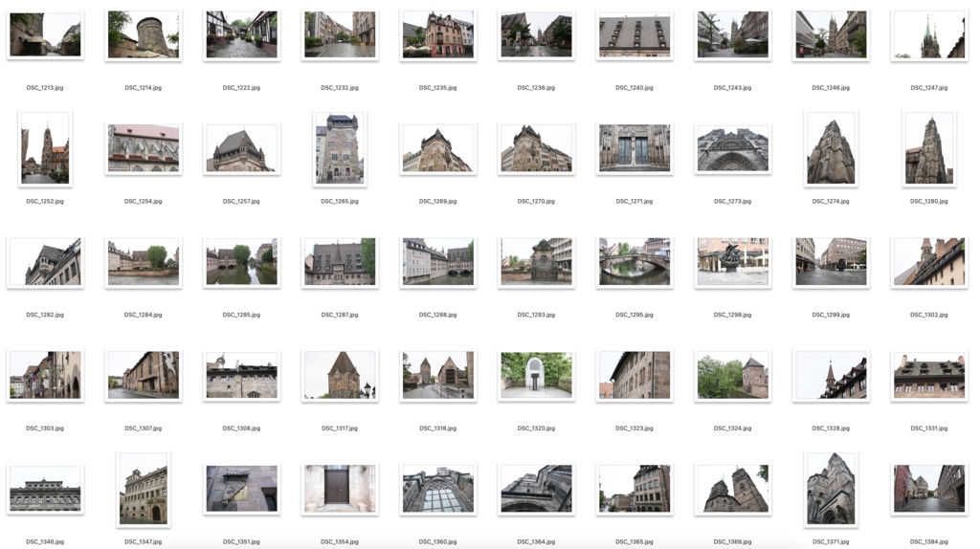Select the DSC_1247.jpg church spire photo
Image resolution: width=980 pixels, height=549 pixels.
coord(928,35)
